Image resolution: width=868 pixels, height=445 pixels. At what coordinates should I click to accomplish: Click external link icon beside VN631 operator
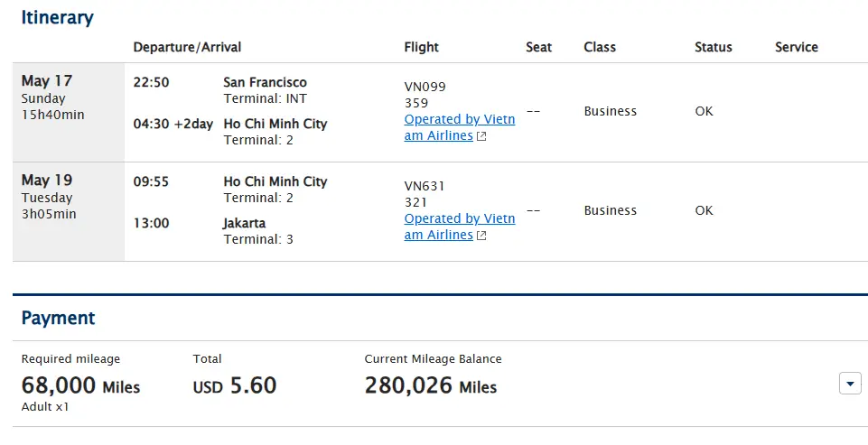[x=481, y=236]
